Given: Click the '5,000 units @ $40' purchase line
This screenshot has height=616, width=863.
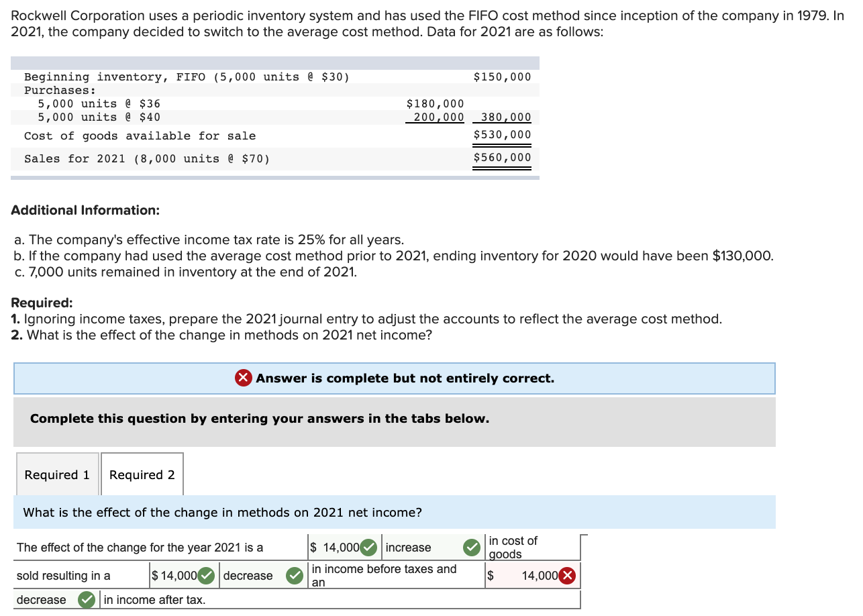Looking at the screenshot, I should (x=99, y=117).
